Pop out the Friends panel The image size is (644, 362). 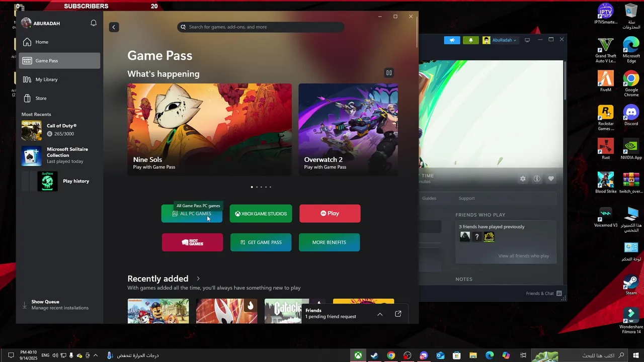(x=398, y=314)
